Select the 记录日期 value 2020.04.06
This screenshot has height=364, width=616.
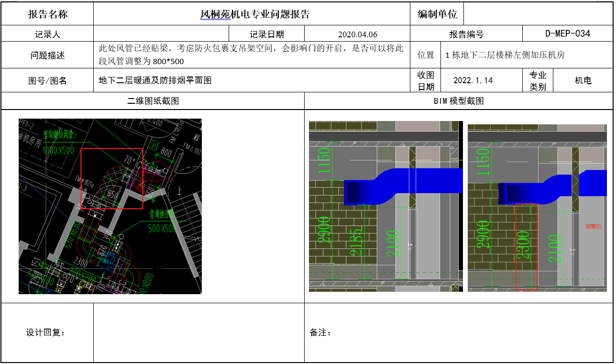[x=356, y=33]
